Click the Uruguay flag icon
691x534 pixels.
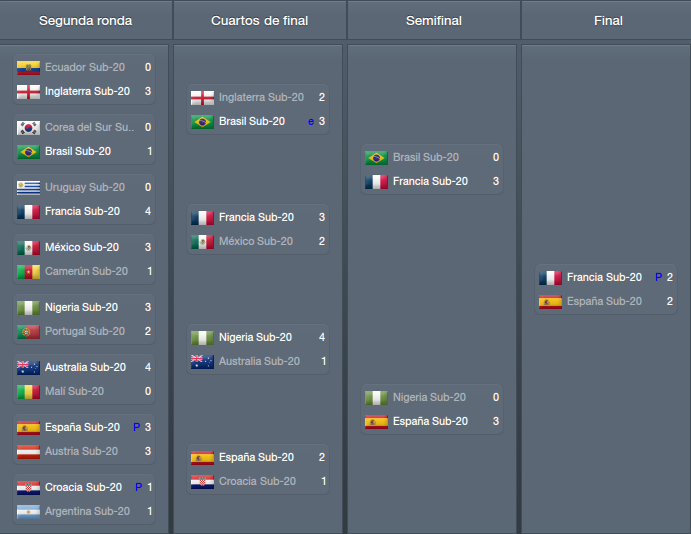point(28,187)
